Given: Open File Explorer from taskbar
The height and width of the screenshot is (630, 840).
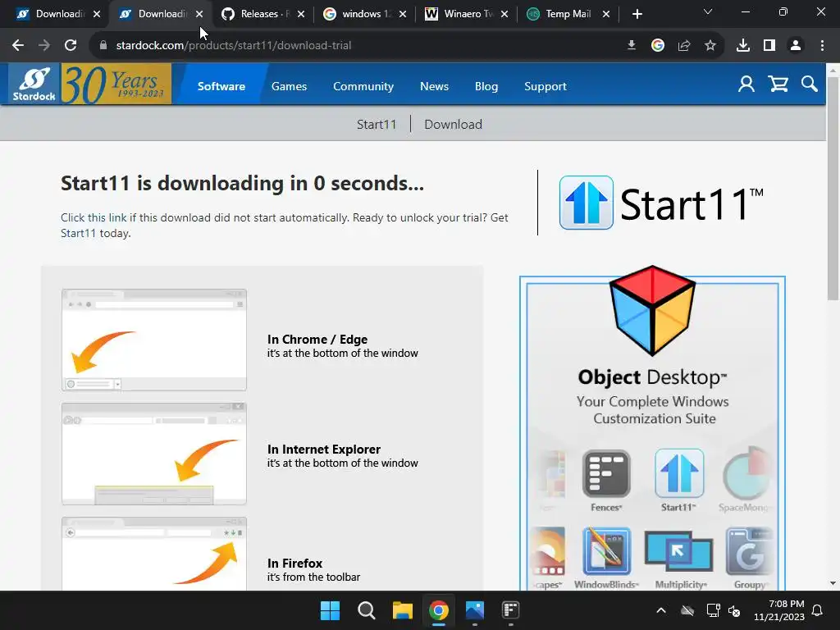Looking at the screenshot, I should click(402, 610).
